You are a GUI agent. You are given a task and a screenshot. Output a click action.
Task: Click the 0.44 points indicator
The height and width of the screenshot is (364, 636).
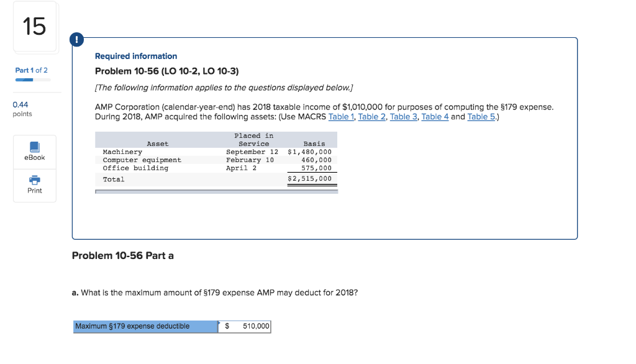pyautogui.click(x=22, y=105)
